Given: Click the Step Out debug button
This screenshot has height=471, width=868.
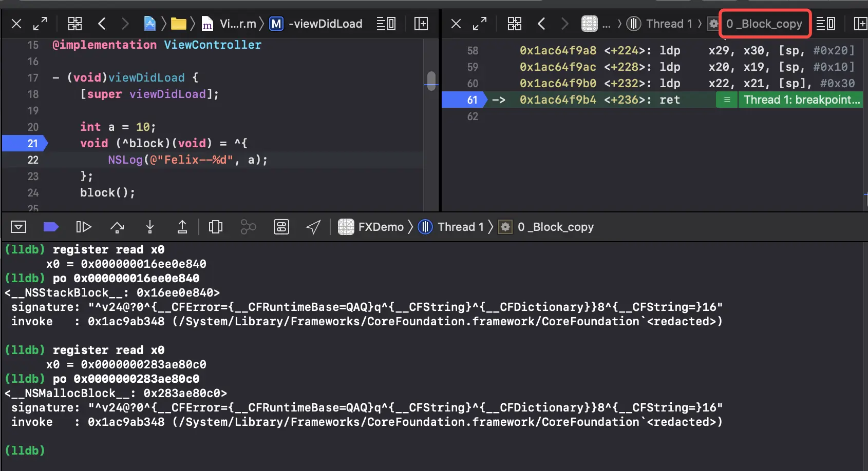Looking at the screenshot, I should (x=182, y=227).
